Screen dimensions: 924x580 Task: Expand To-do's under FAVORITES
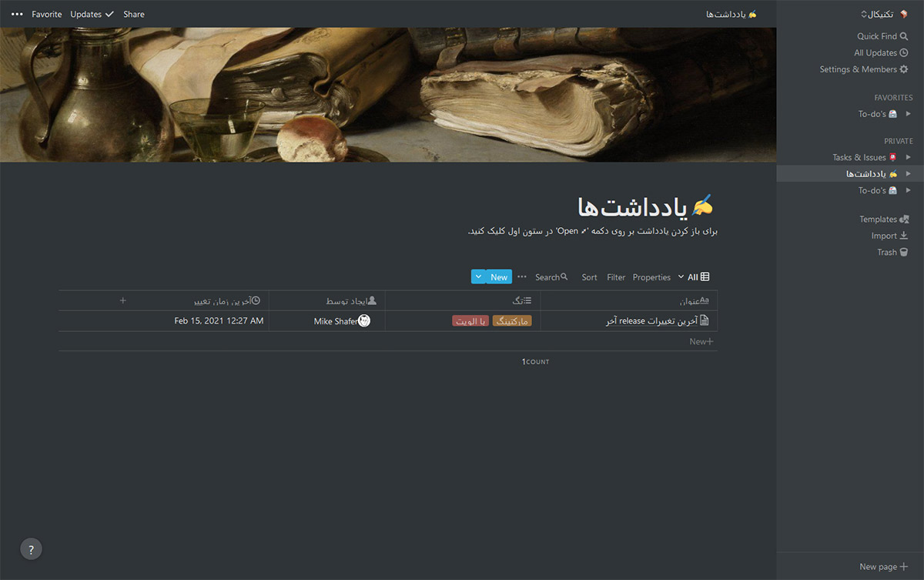[x=909, y=113]
